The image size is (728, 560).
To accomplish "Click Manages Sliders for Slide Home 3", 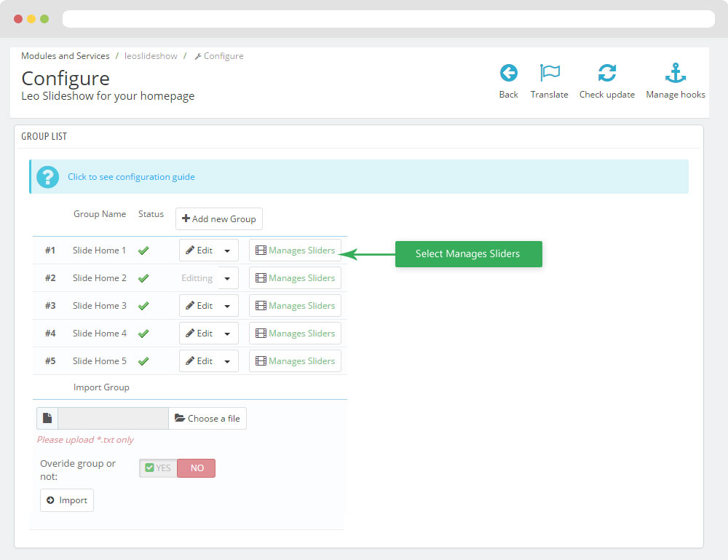I will pyautogui.click(x=295, y=306).
